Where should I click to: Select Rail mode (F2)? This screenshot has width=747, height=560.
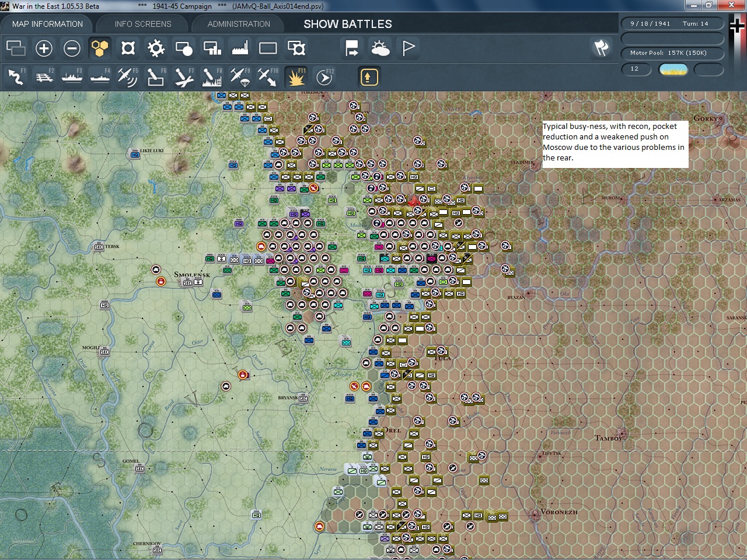(44, 77)
